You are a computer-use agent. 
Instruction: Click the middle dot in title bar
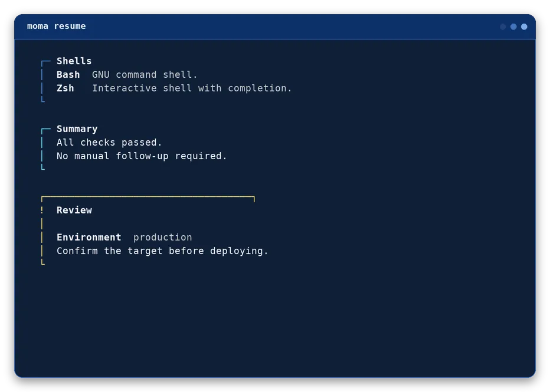pos(513,27)
